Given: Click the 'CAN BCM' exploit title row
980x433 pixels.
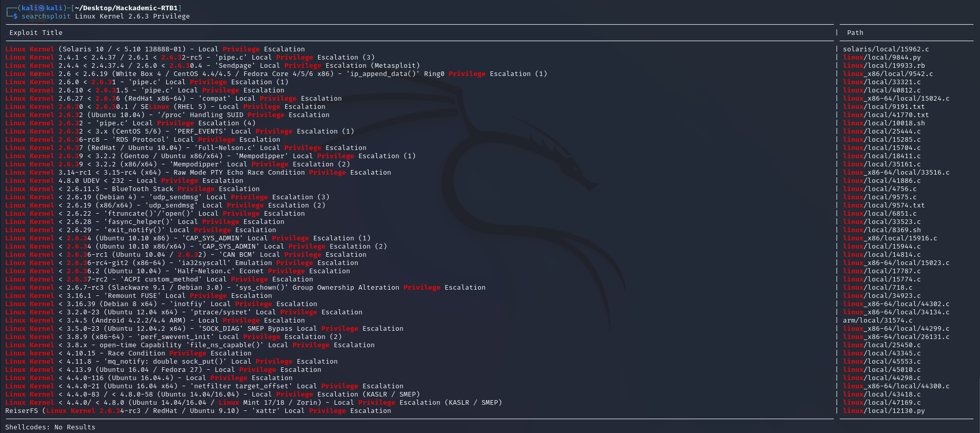Looking at the screenshot, I should [x=186, y=255].
